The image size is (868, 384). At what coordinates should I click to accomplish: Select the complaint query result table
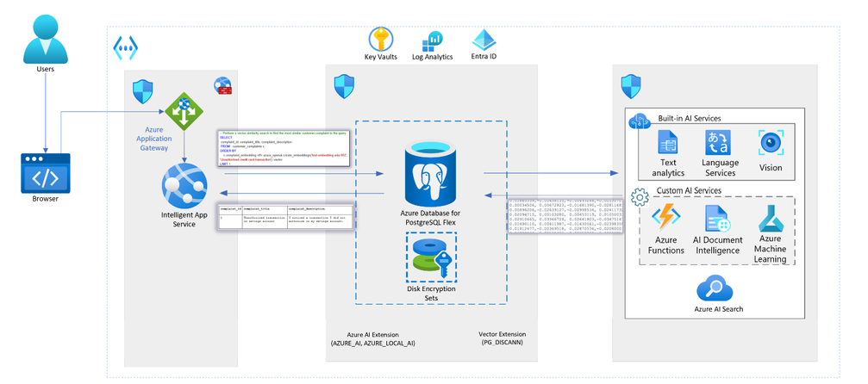(285, 216)
